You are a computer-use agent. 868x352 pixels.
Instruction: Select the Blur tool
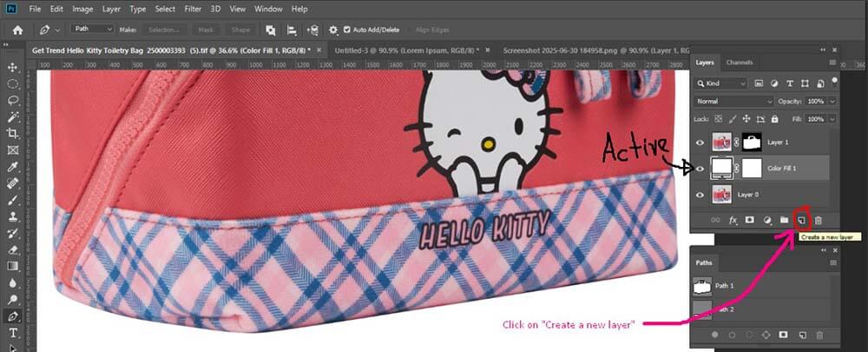click(x=12, y=283)
